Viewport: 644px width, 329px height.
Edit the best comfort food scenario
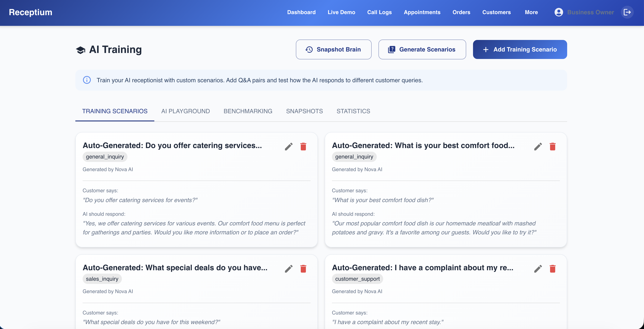[x=538, y=147]
